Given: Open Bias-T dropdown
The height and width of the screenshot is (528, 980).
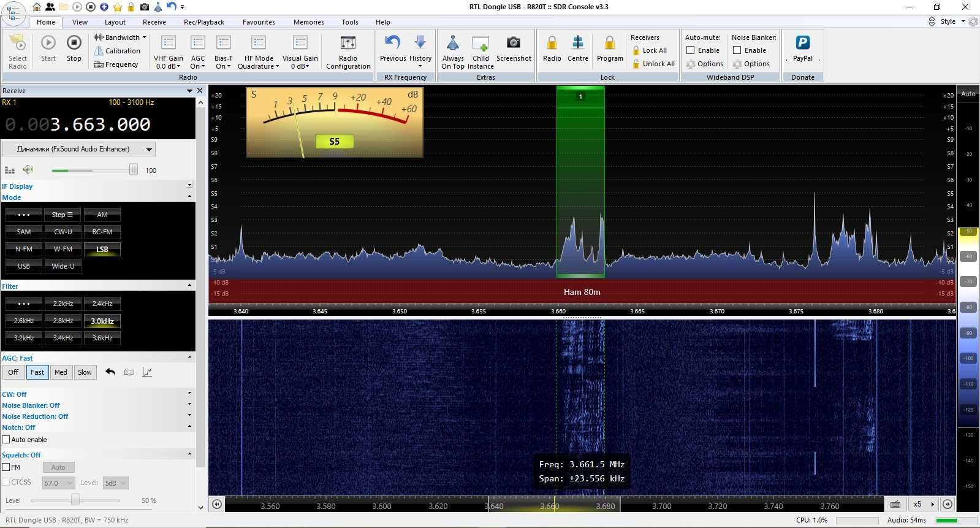Looking at the screenshot, I should point(223,52).
